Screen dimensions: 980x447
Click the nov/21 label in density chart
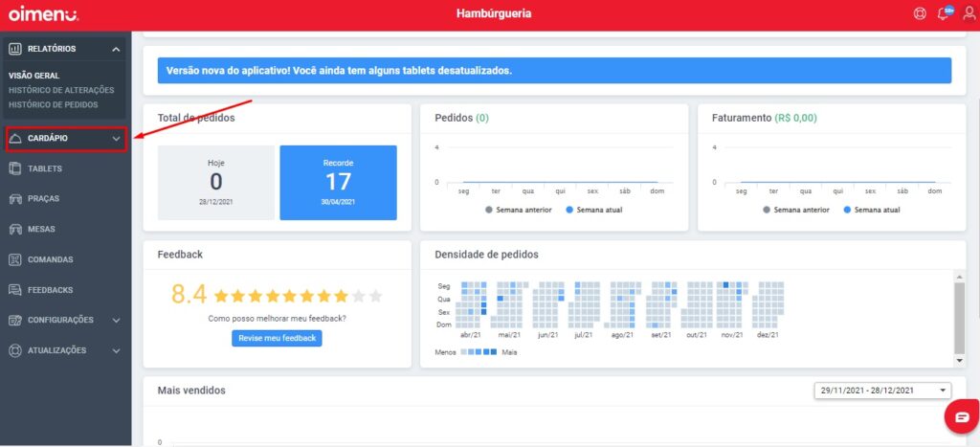[730, 335]
